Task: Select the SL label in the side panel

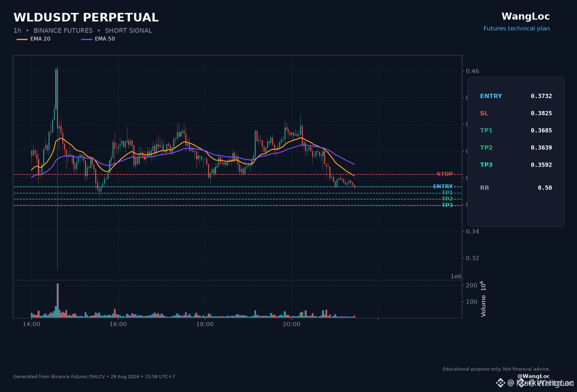Action: click(x=484, y=113)
